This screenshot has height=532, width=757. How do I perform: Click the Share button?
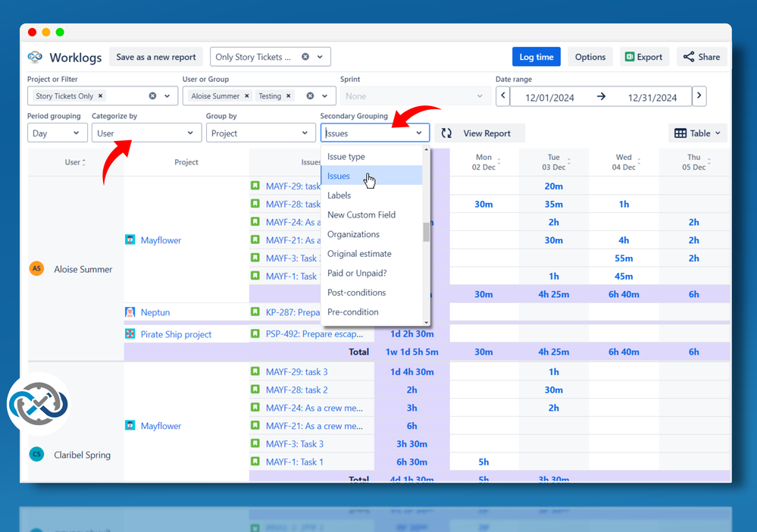[702, 57]
